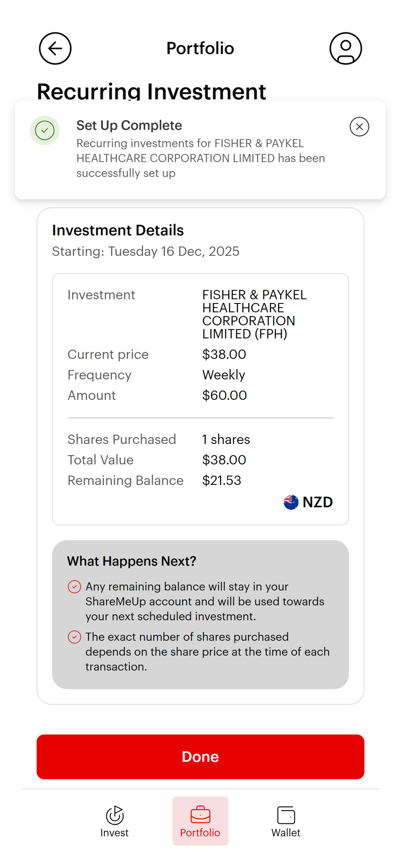Click the $21.53 remaining balance value
400x868 pixels.
pyautogui.click(x=221, y=480)
